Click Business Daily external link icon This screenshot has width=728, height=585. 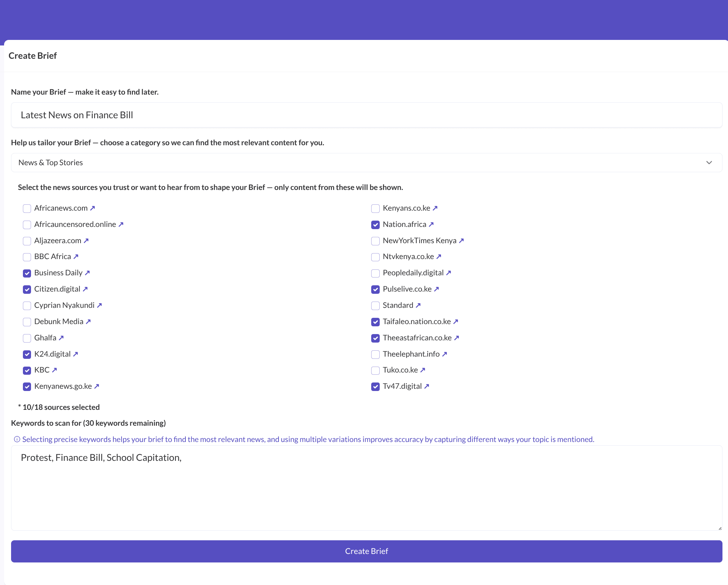pyautogui.click(x=88, y=273)
